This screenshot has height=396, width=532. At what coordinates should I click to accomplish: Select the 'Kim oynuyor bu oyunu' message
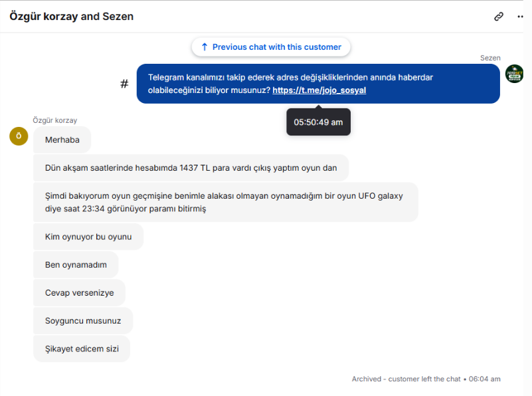tap(88, 237)
